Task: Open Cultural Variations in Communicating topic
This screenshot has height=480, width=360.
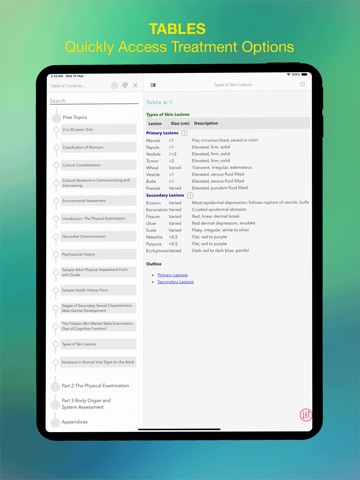Action: (x=98, y=183)
